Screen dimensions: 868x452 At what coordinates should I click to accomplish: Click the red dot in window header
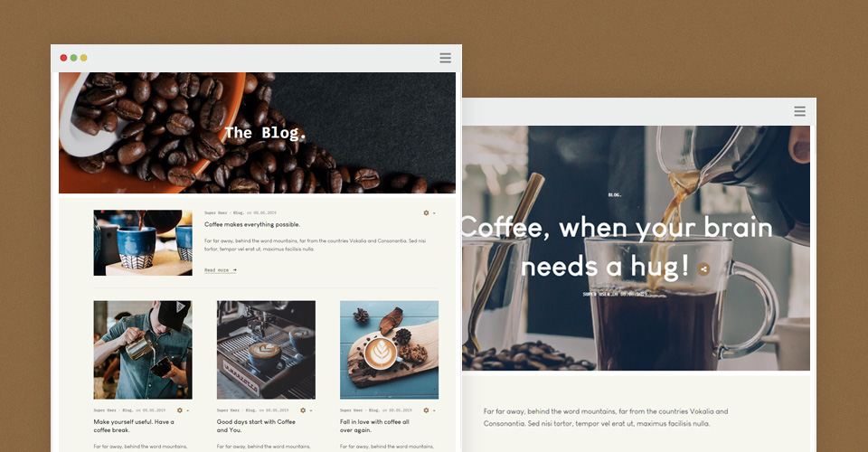tap(63, 58)
